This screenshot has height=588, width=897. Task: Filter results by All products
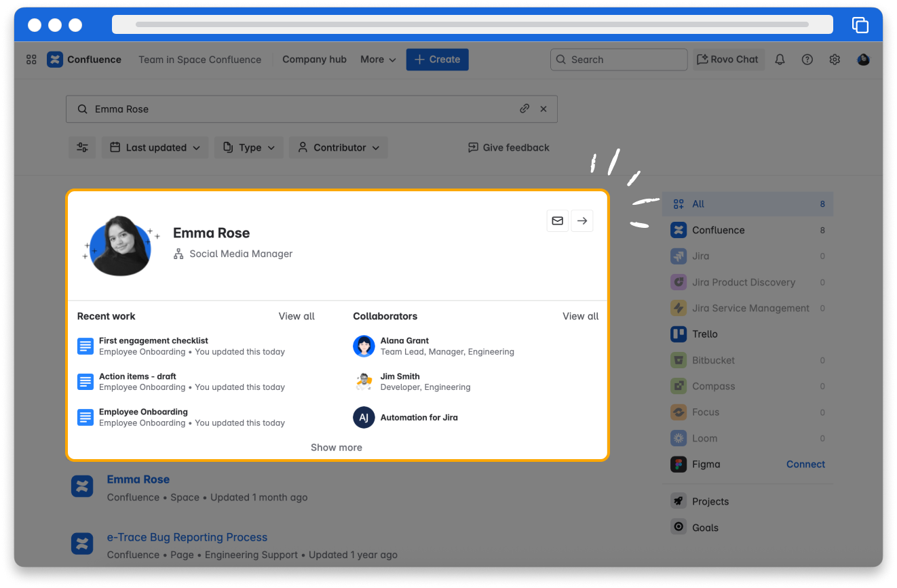(x=748, y=203)
